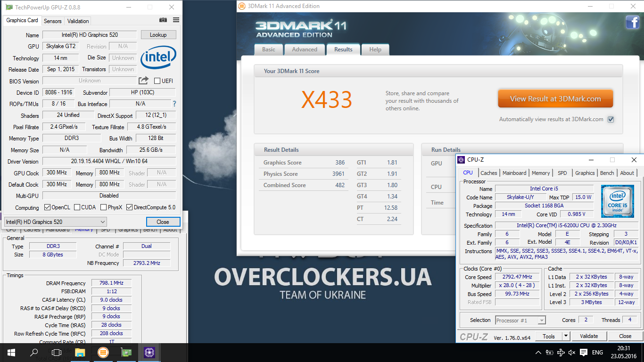
Task: Switch to CPU-Z SPD tab
Action: (562, 173)
